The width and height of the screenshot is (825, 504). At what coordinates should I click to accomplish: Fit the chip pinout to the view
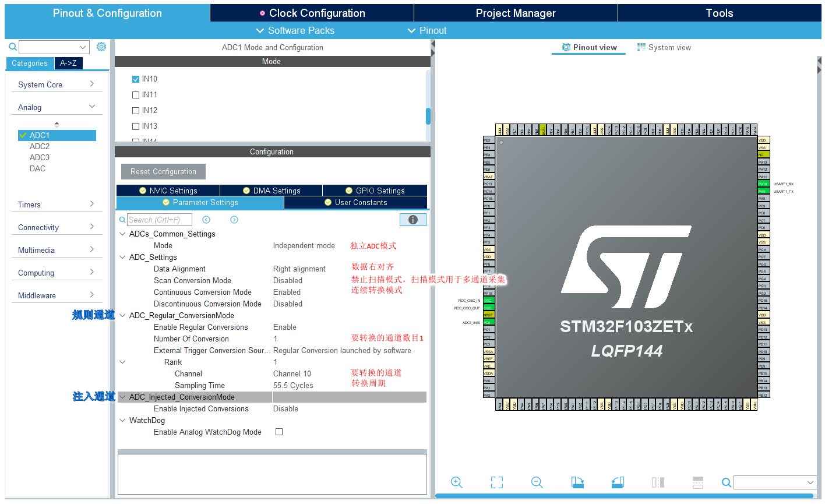click(497, 482)
